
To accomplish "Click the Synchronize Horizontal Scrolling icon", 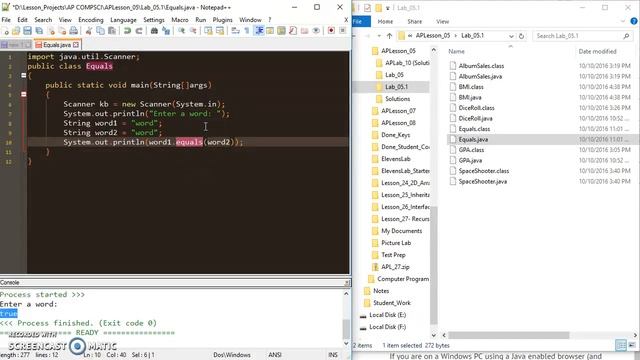I will [220, 31].
